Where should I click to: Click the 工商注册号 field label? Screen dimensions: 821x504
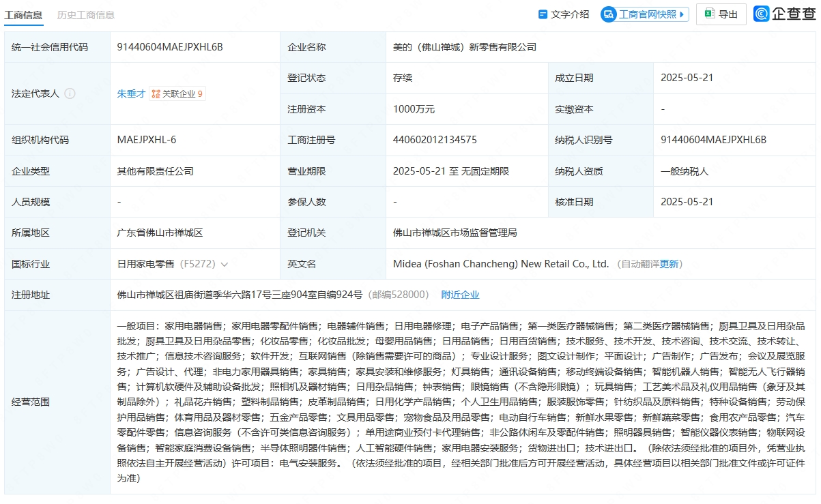pyautogui.click(x=311, y=140)
